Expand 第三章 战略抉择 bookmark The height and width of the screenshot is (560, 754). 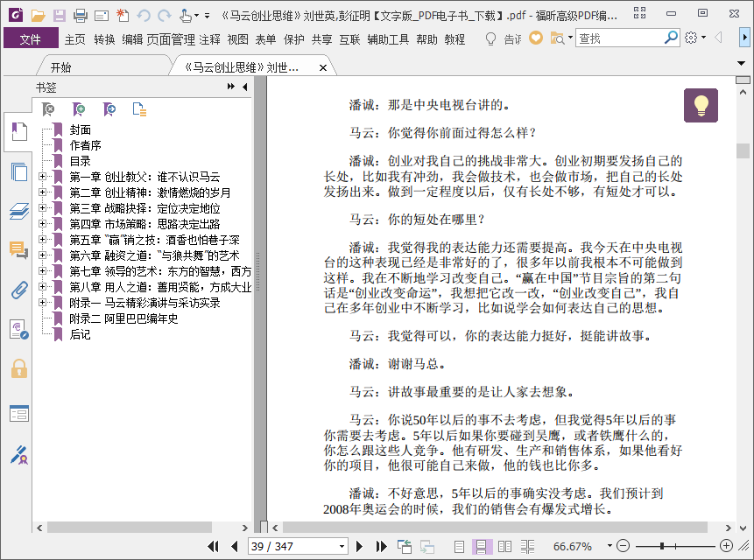pos(42,208)
